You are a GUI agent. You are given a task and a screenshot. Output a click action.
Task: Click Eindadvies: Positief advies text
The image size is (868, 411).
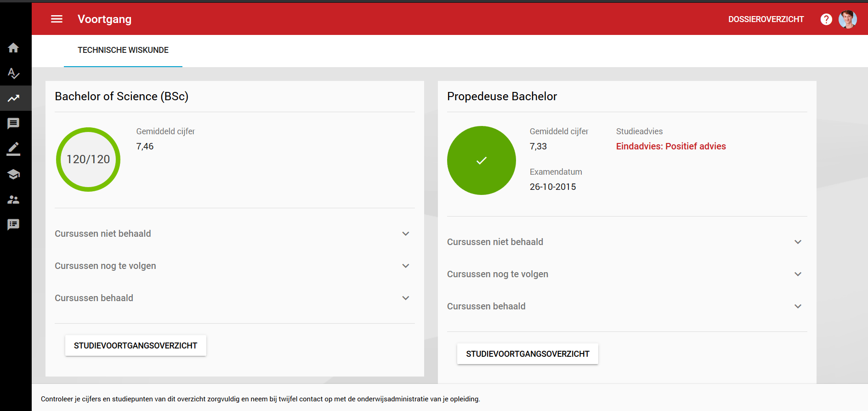pos(671,146)
